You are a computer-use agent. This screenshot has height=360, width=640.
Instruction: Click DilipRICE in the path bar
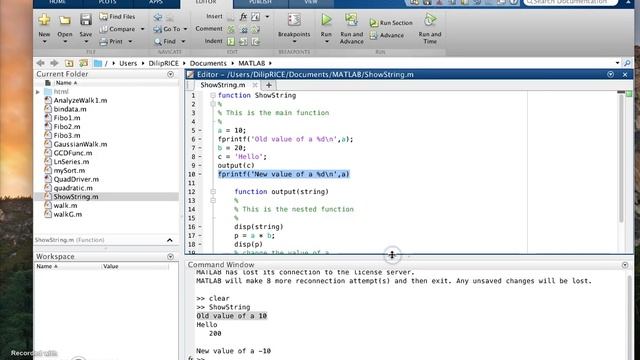(x=163, y=63)
